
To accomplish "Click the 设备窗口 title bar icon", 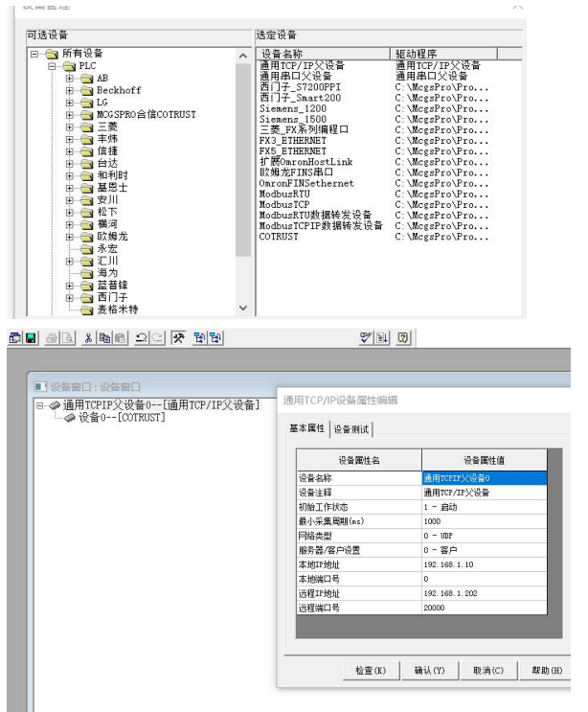I will (40, 387).
